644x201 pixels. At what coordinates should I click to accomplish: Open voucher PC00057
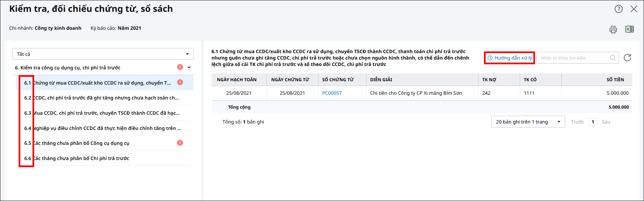(332, 93)
